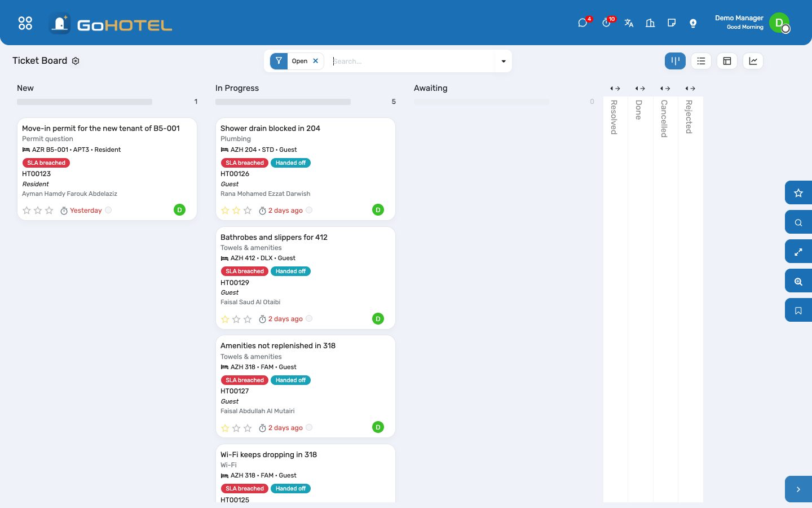Rate Move-in permit ticket three stars
The image size is (812, 508).
(x=49, y=211)
